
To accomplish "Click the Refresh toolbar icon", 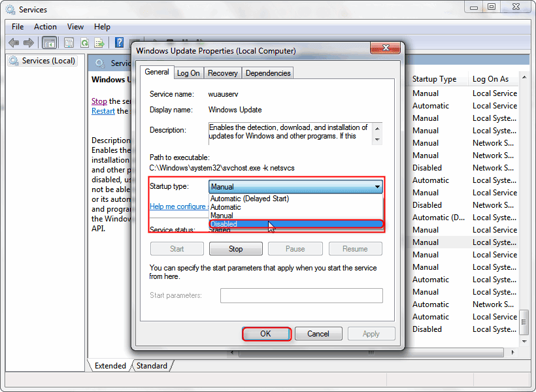I will (x=85, y=43).
